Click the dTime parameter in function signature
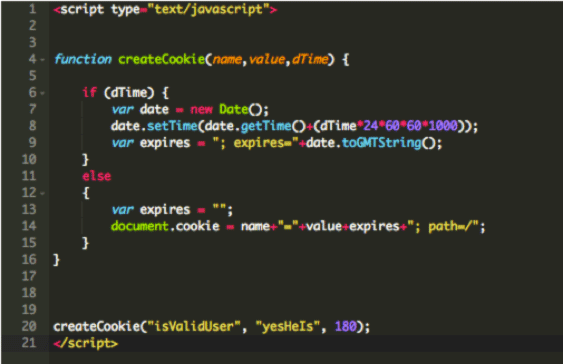 pos(310,59)
